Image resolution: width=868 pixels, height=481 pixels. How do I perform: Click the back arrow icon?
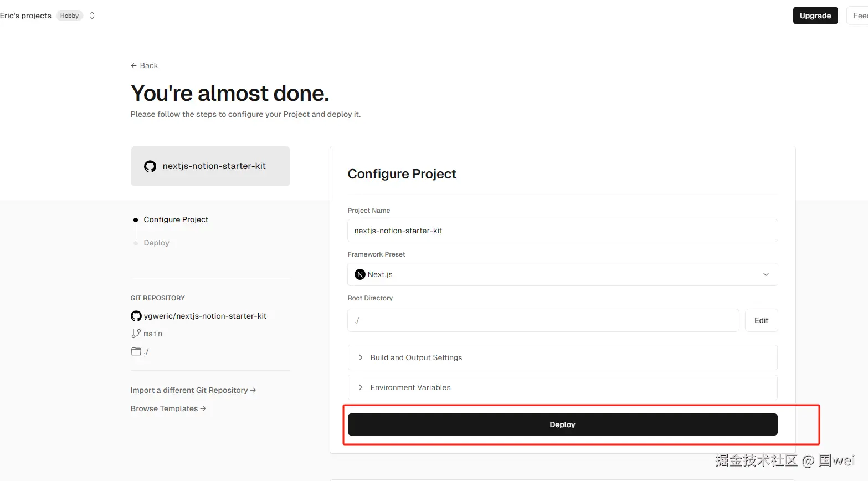[133, 65]
